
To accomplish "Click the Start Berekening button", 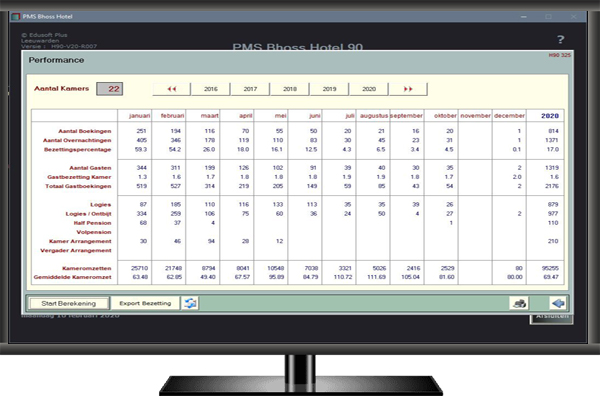I will (x=68, y=303).
